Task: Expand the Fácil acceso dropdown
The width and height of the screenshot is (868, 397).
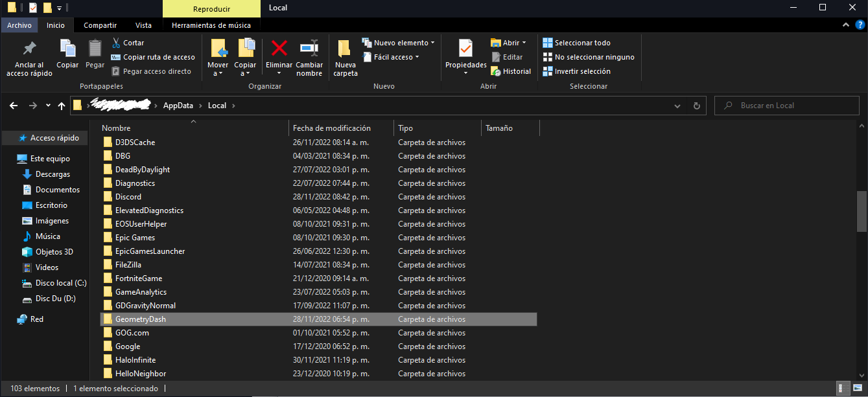Action: (417, 57)
